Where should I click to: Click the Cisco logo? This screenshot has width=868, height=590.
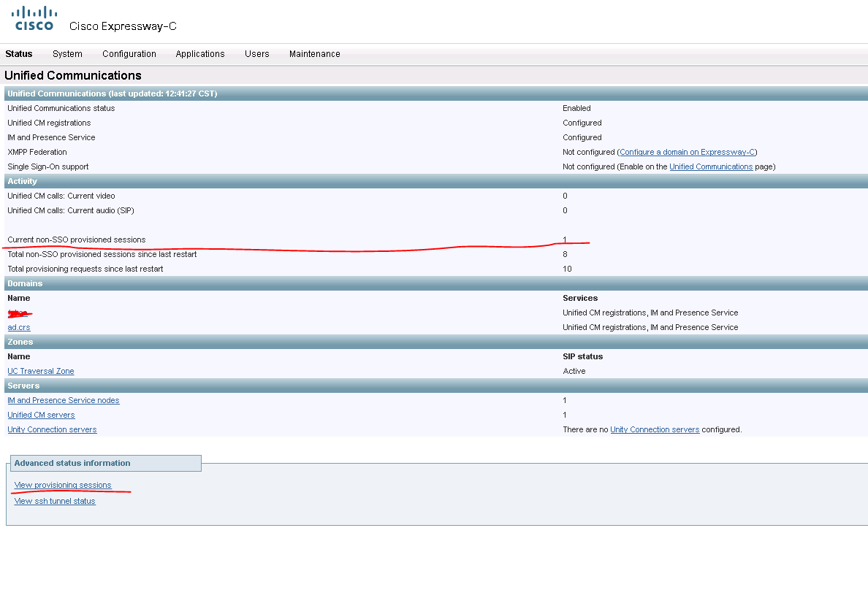click(x=34, y=18)
